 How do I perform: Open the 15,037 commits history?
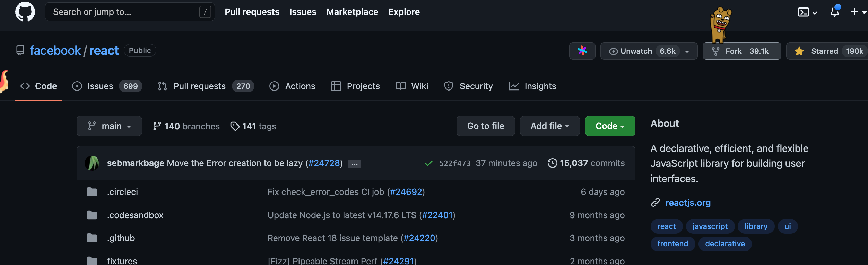[586, 163]
